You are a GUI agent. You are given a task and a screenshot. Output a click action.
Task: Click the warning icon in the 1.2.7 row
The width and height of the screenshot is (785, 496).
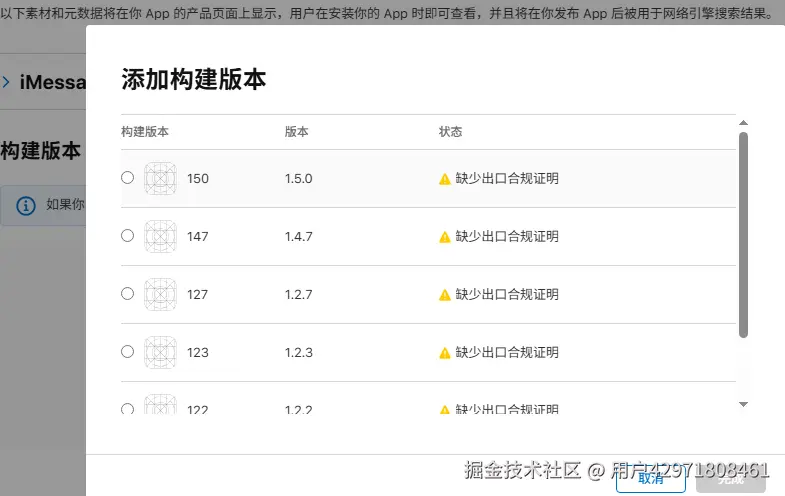point(445,295)
